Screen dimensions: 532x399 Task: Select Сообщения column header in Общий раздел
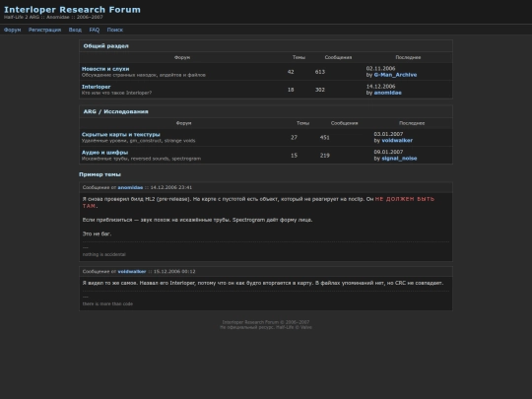coord(338,58)
